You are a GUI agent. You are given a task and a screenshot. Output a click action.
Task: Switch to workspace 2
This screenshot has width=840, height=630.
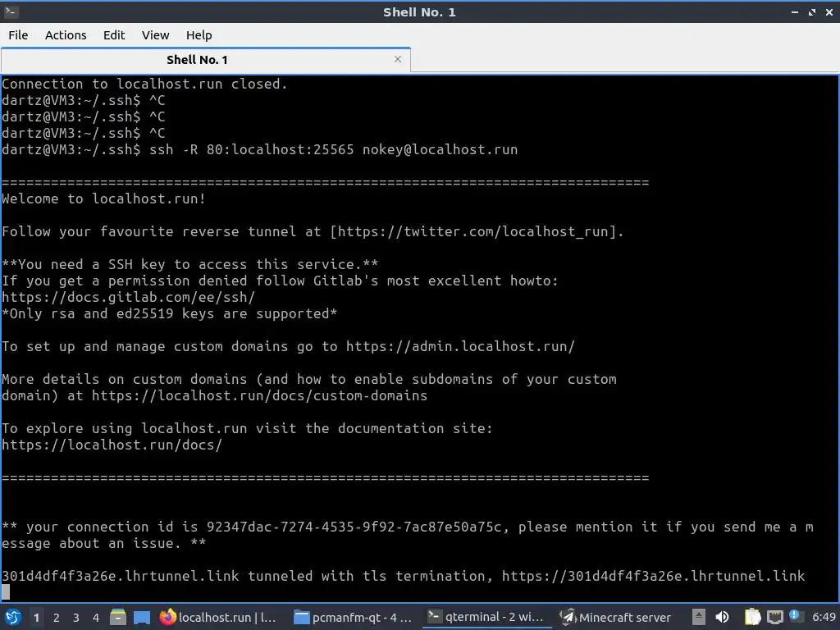click(57, 618)
